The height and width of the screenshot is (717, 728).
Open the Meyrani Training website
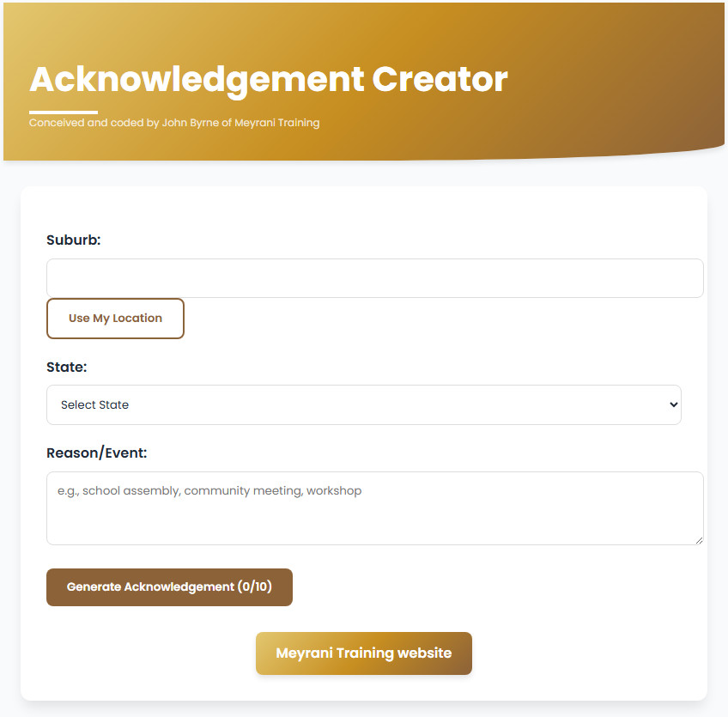pyautogui.click(x=363, y=653)
